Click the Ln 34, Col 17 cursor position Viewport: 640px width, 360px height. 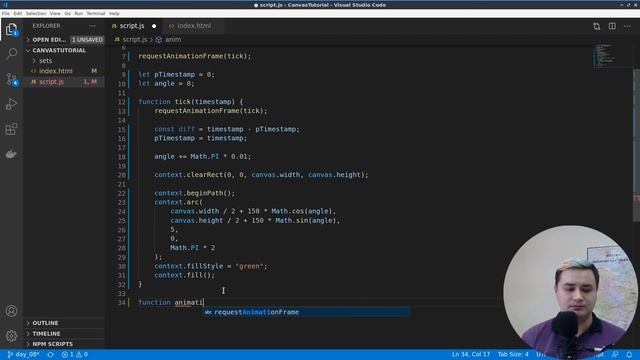tap(471, 354)
